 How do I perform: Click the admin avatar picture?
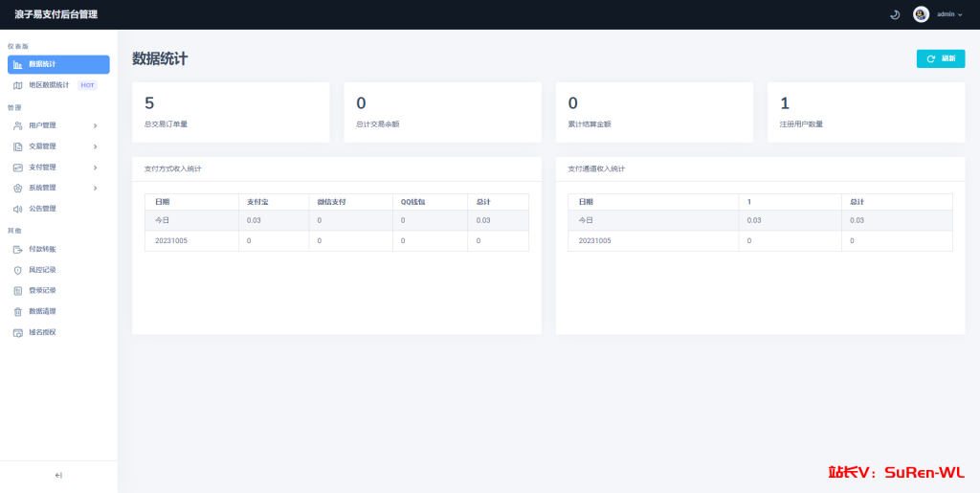click(x=922, y=14)
